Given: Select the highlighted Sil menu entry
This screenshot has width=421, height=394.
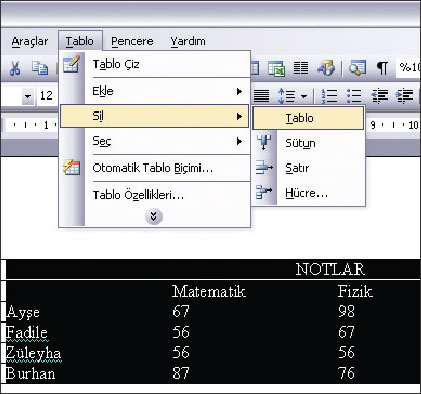Looking at the screenshot, I should point(155,116).
